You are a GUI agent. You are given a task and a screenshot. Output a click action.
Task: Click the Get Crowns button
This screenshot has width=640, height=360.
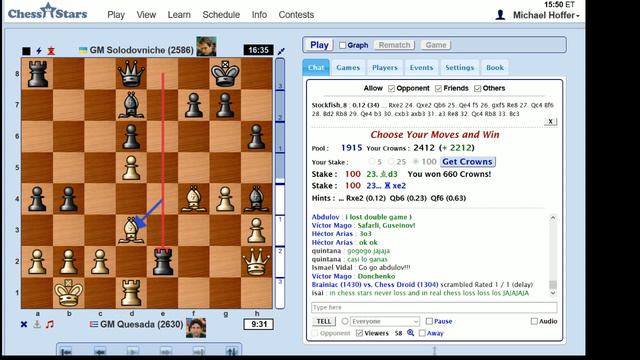pyautogui.click(x=467, y=162)
